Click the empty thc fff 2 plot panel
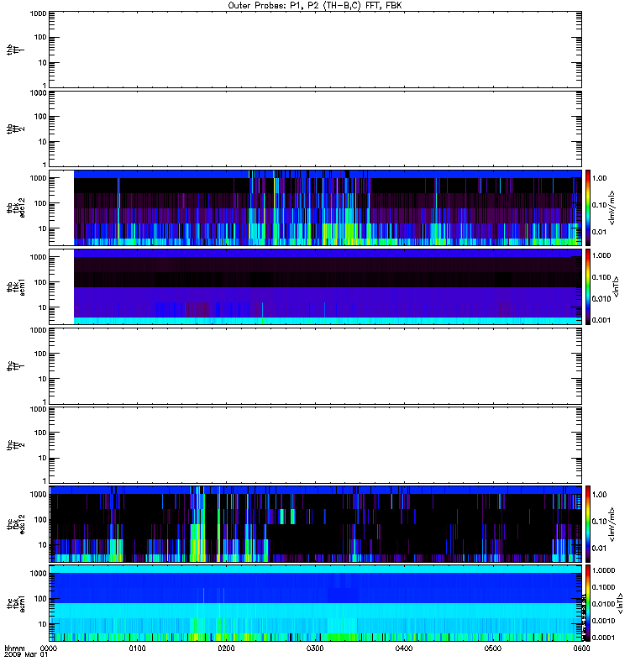The image size is (630, 672). [316, 445]
